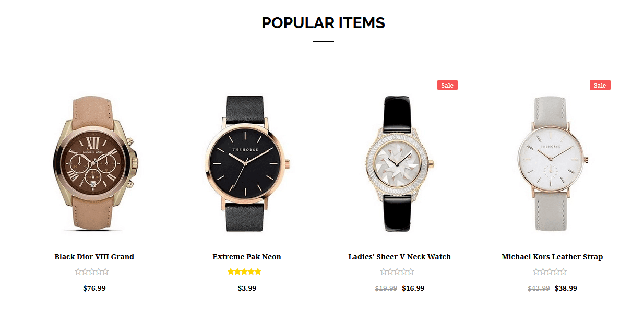This screenshot has width=644, height=309.
Task: Click the crossed-out $19.99 price
Action: tap(386, 288)
